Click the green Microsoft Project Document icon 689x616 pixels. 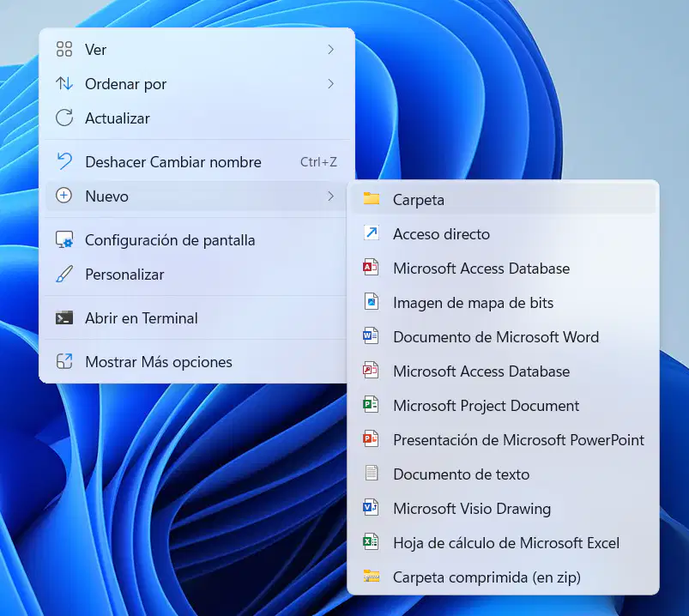[x=371, y=404]
